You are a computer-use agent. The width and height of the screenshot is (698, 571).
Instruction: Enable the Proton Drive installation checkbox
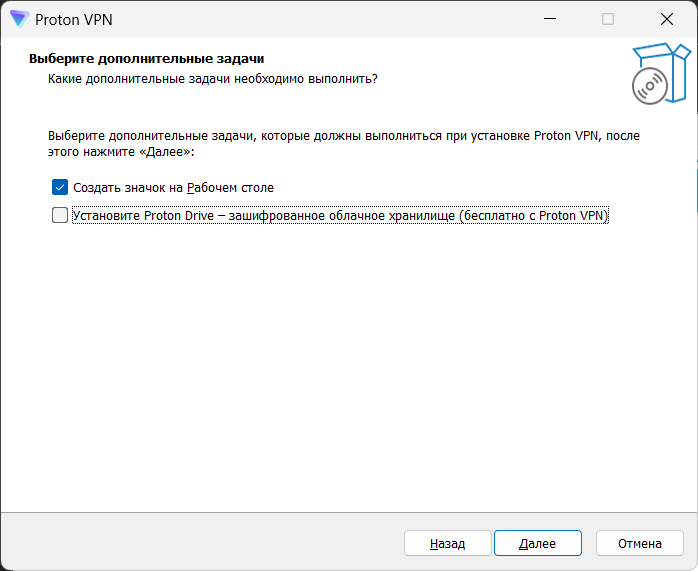coord(60,215)
